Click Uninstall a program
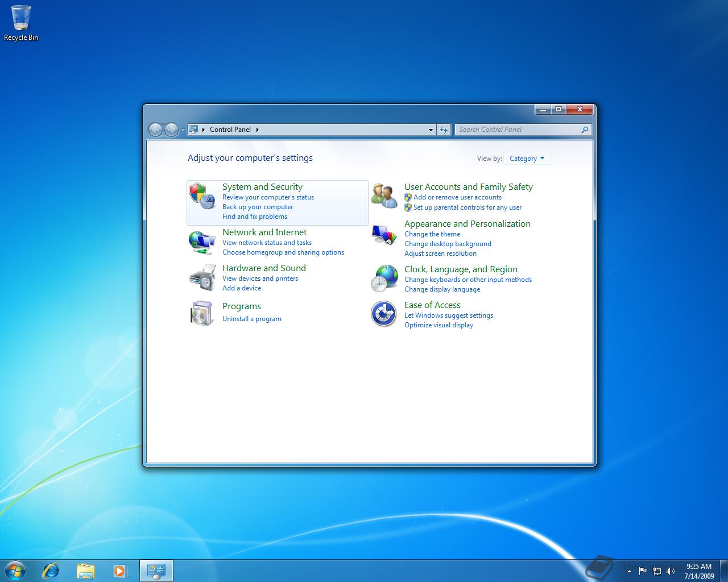The image size is (728, 582). [x=252, y=319]
